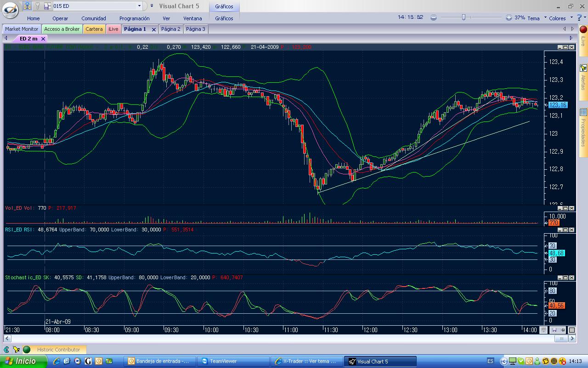588x368 pixels.
Task: Open the Alertas side panel
Action: pyautogui.click(x=583, y=77)
